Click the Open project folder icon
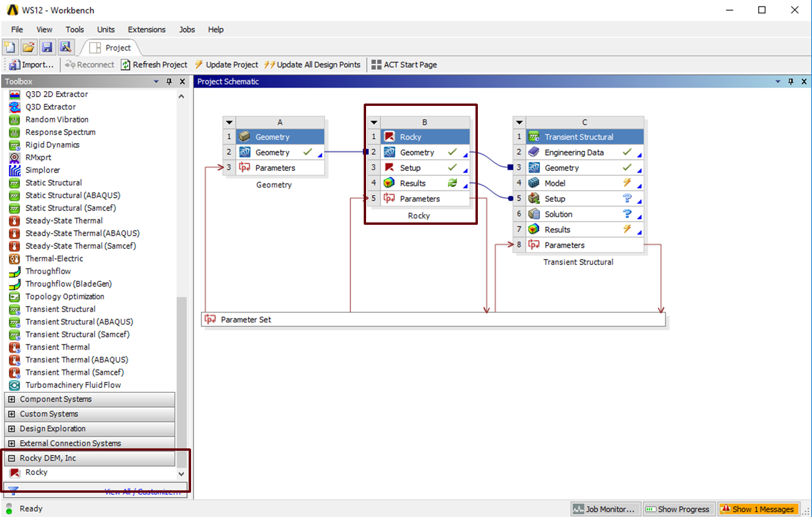Image resolution: width=812 pixels, height=517 pixels. click(x=28, y=47)
